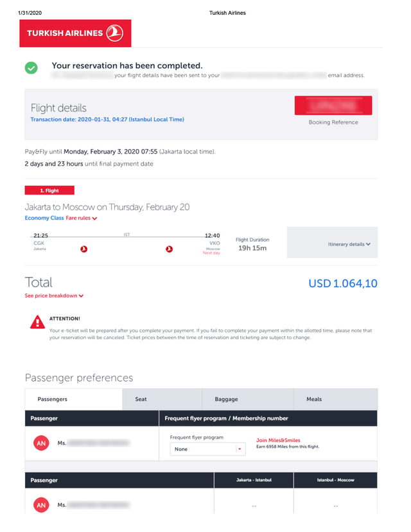The image size is (411, 532).
Task: Click the 1. Flight red label
Action: (x=49, y=190)
